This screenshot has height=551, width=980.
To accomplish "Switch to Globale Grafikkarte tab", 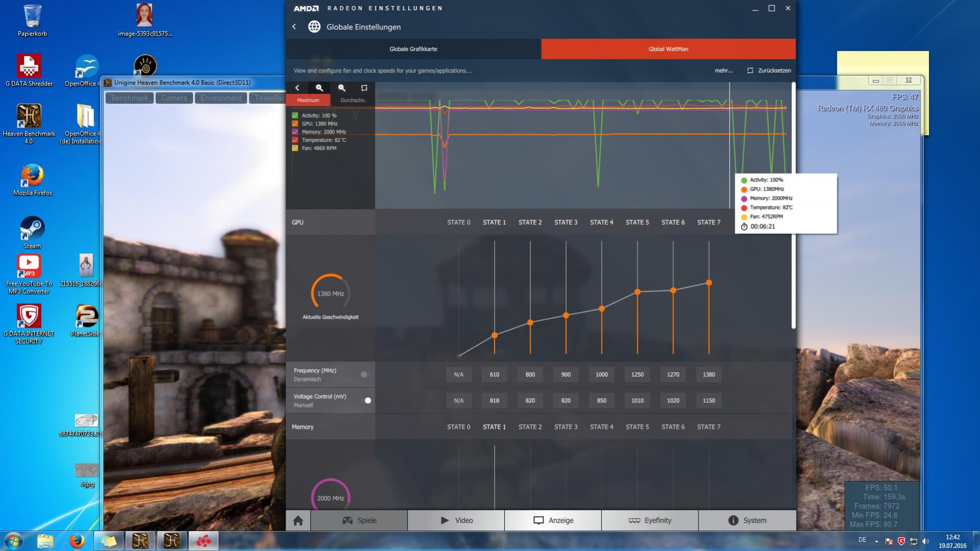I will click(413, 49).
